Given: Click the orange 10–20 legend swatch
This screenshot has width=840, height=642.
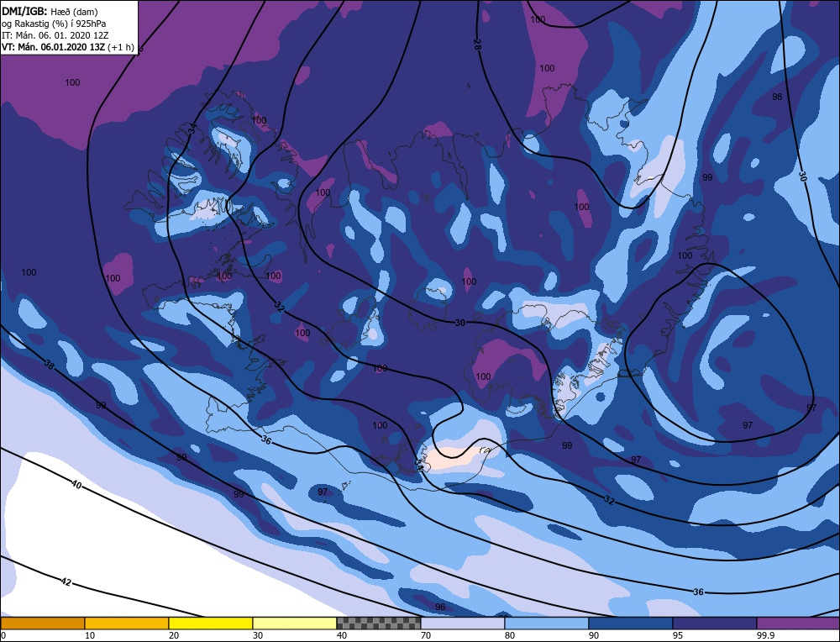Looking at the screenshot, I should coord(127,623).
